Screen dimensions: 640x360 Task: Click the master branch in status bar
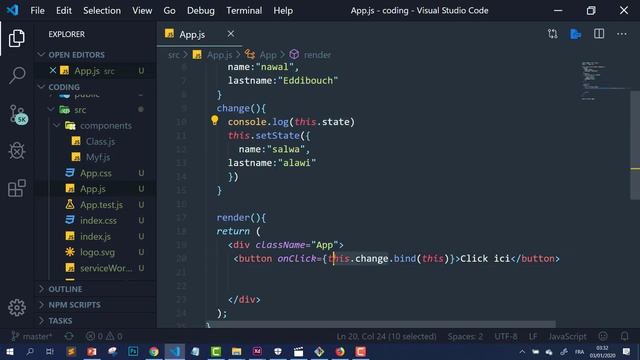[x=32, y=336]
